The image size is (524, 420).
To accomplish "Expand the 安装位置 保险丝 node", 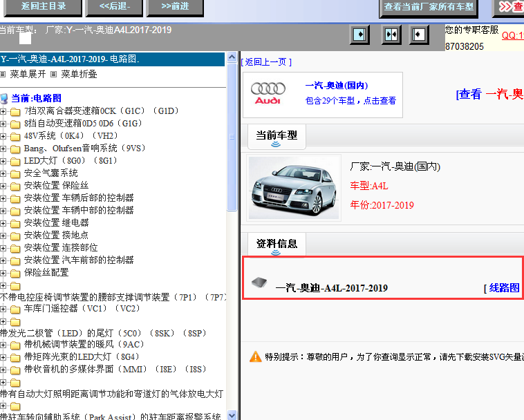I will 3,186.
